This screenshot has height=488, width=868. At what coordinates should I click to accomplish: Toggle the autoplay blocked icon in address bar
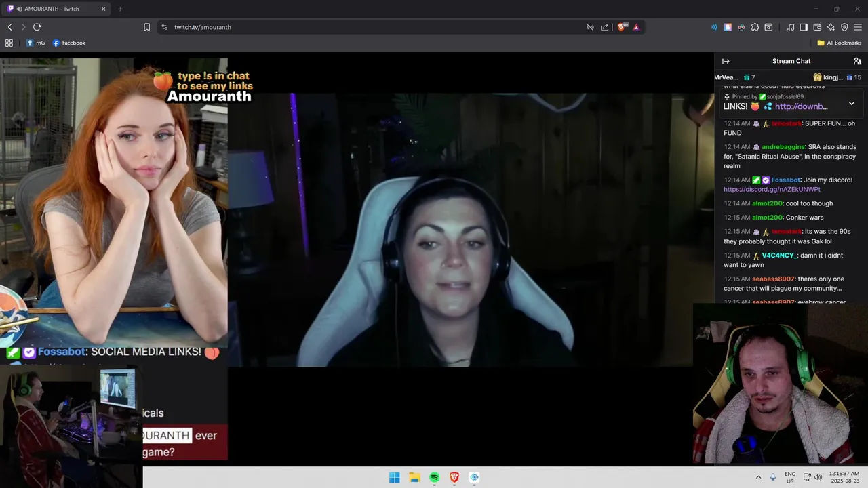pos(590,27)
